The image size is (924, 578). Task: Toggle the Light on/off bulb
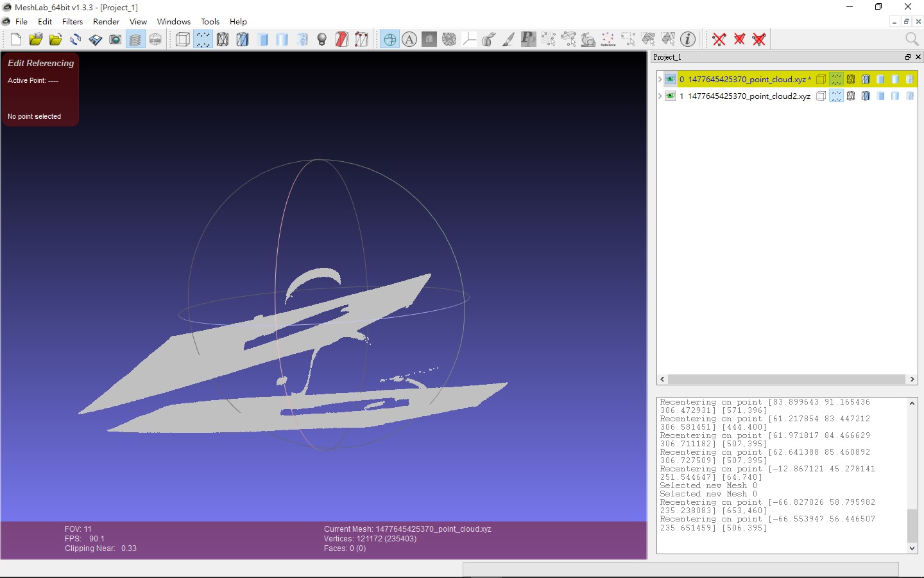pyautogui.click(x=322, y=40)
